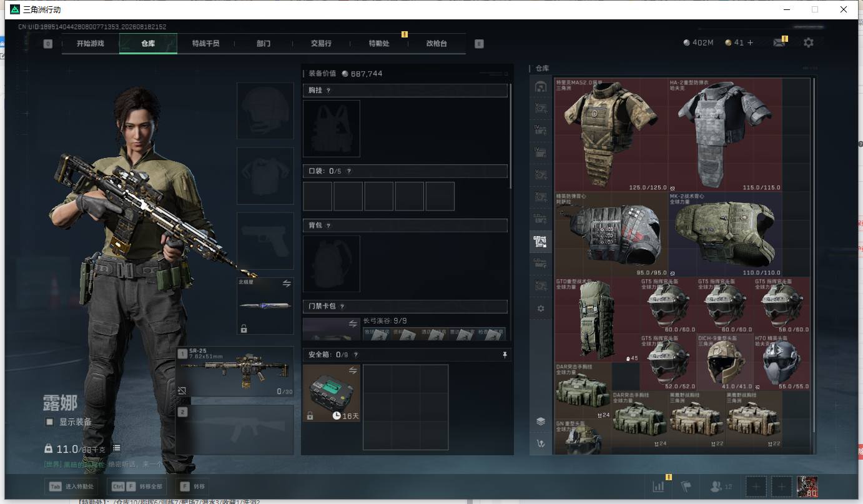Click the empty chest rig slot under 胸挂
Viewport: 863px width, 504px height.
(x=332, y=129)
